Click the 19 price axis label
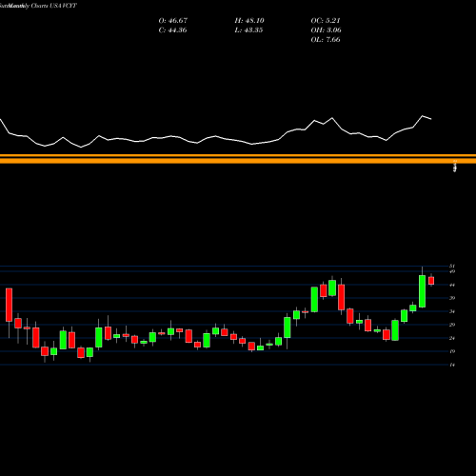 (x=452, y=351)
